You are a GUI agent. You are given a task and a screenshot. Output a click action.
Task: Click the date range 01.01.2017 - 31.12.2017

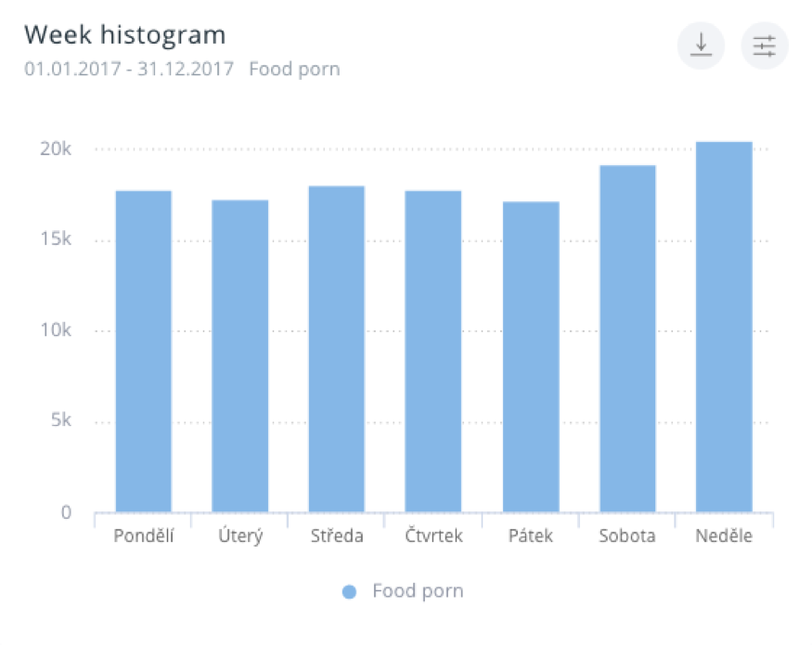point(129,70)
